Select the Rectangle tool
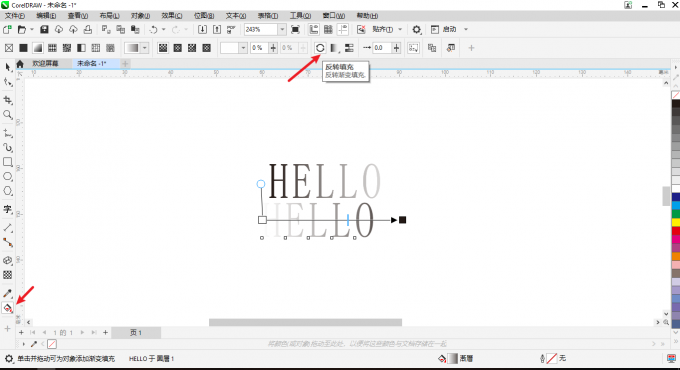This screenshot has height=370, width=680. click(8, 162)
